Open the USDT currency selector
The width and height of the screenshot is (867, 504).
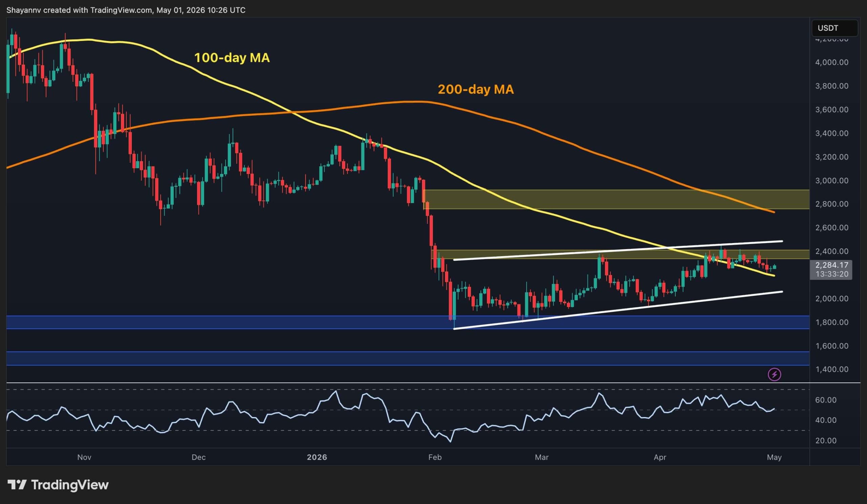click(835, 28)
